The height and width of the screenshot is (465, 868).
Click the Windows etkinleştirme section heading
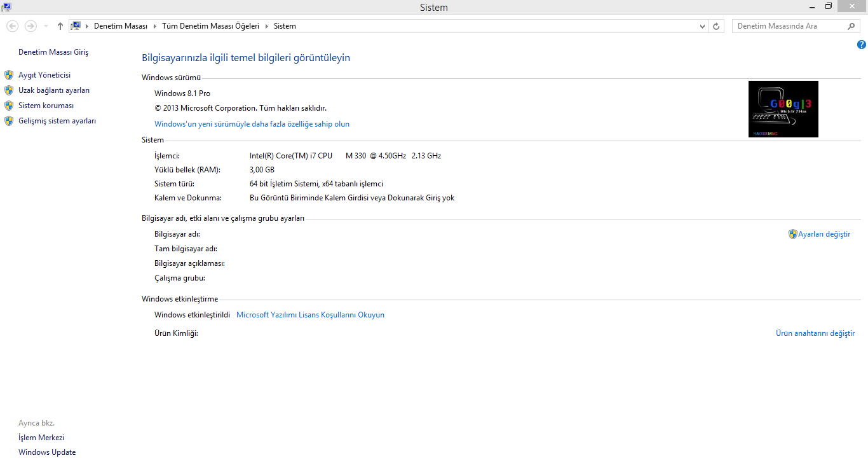[x=180, y=299]
